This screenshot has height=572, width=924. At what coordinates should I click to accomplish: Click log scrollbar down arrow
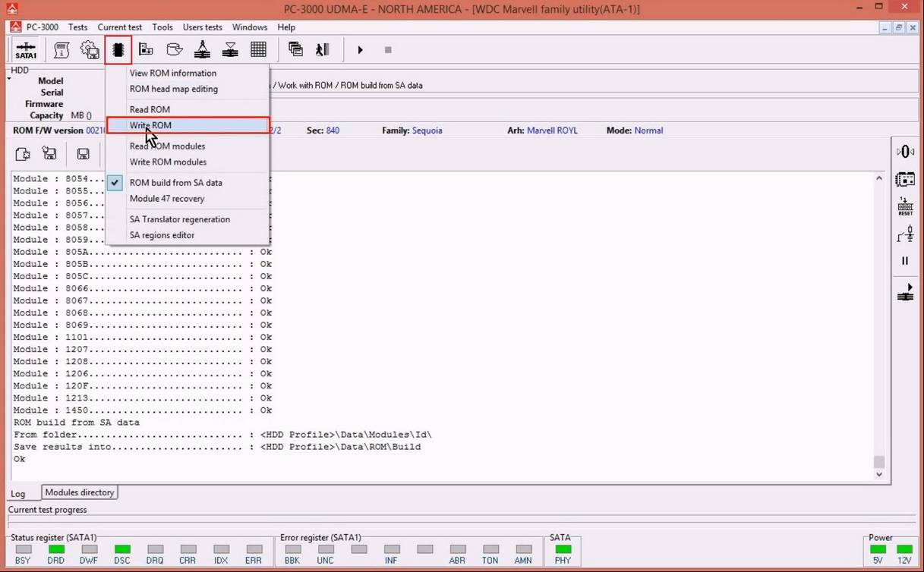879,474
